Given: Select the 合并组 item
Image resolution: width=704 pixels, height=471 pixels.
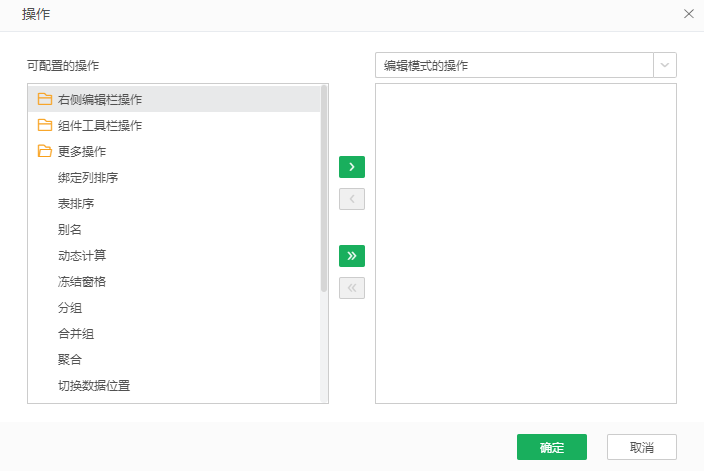Looking at the screenshot, I should point(76,334).
